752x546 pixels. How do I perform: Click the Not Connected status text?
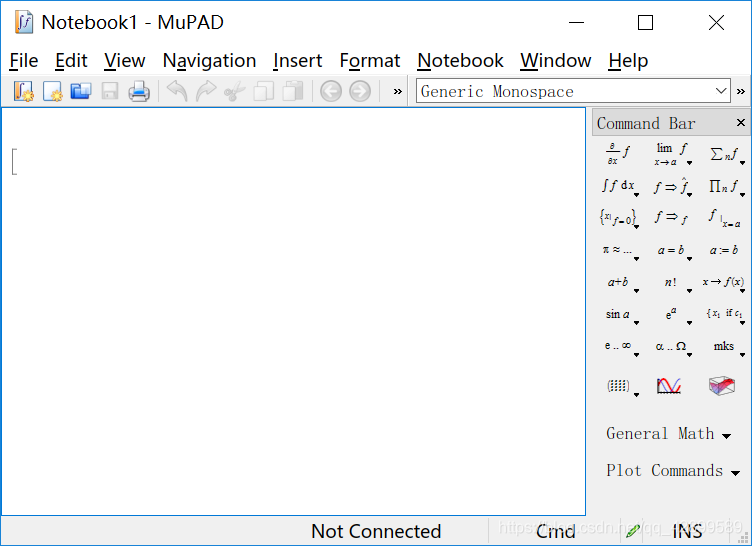coord(376,531)
